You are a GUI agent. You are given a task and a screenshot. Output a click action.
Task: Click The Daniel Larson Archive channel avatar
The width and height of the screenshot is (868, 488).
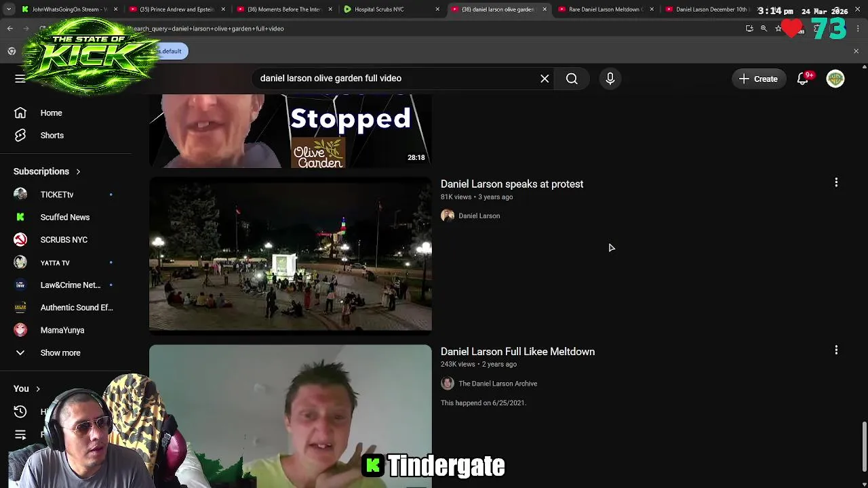[448, 384]
